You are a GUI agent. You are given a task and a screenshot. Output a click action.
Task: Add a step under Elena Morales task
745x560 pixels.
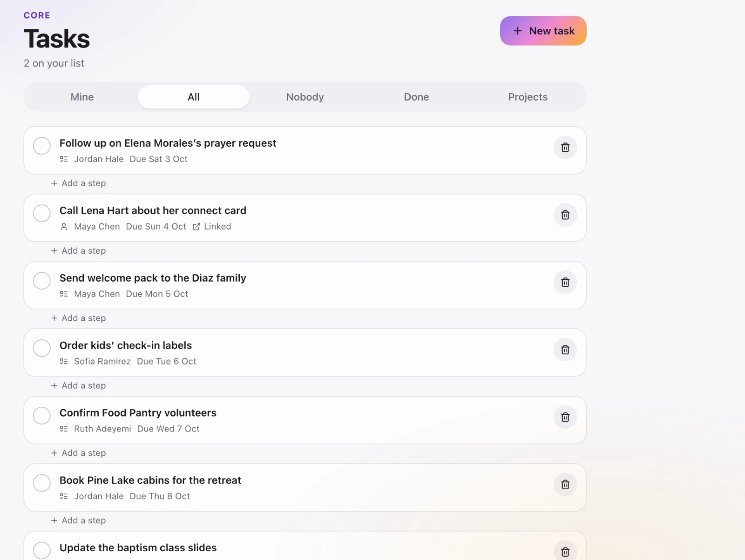78,183
